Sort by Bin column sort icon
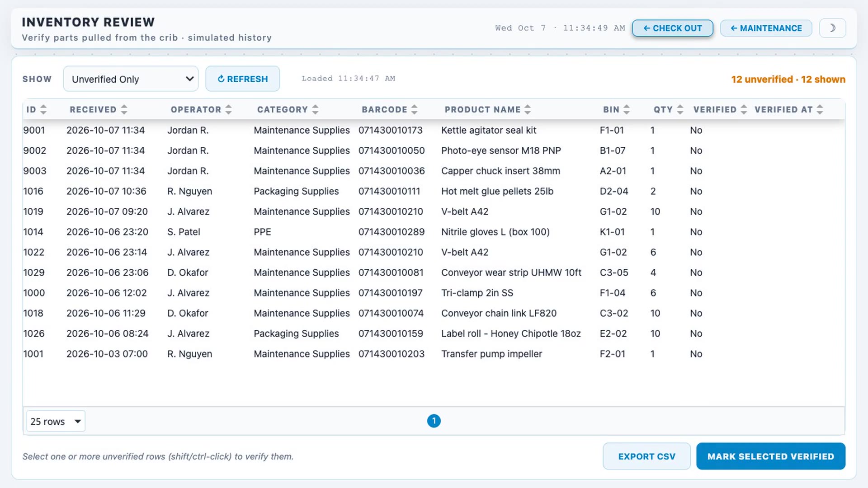This screenshot has height=488, width=868. pos(626,109)
